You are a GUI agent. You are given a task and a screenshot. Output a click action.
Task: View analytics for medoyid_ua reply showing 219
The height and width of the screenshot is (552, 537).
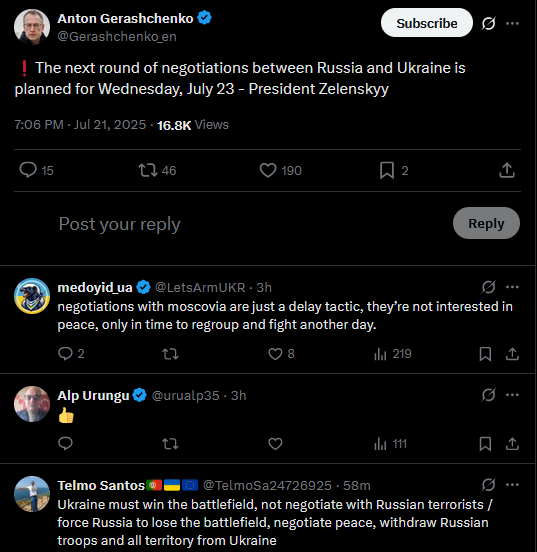click(393, 354)
